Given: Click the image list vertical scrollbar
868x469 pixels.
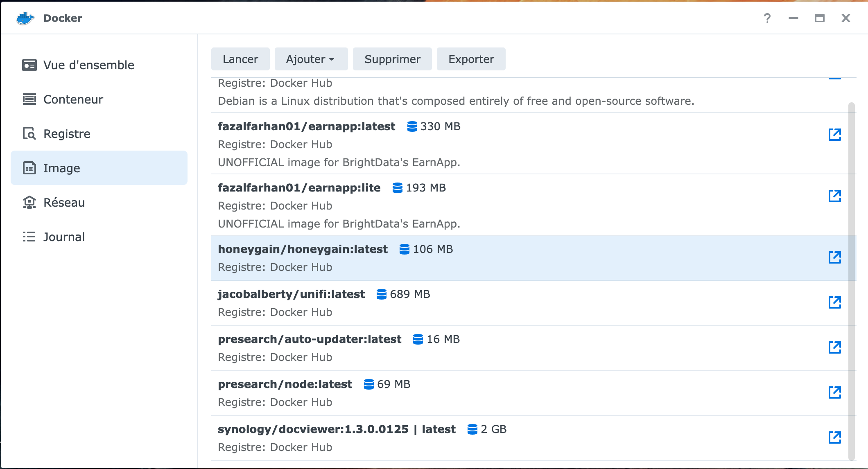Looking at the screenshot, I should point(852,282).
